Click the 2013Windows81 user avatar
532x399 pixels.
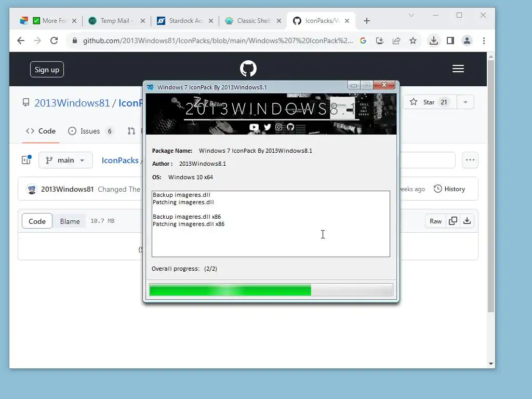(x=32, y=189)
